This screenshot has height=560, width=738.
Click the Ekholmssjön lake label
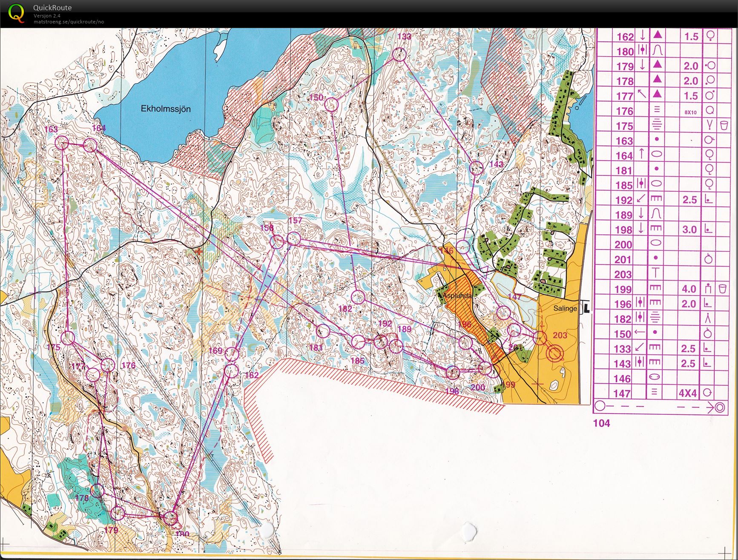[166, 109]
